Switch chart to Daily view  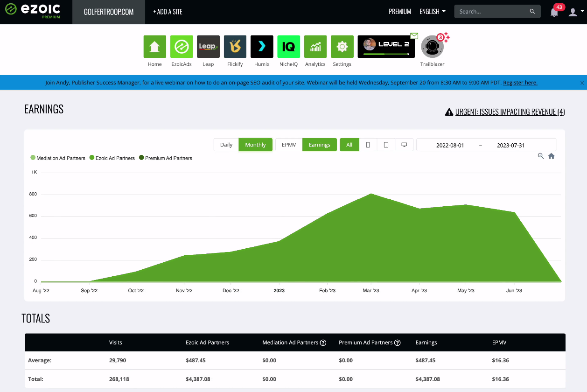pyautogui.click(x=226, y=145)
